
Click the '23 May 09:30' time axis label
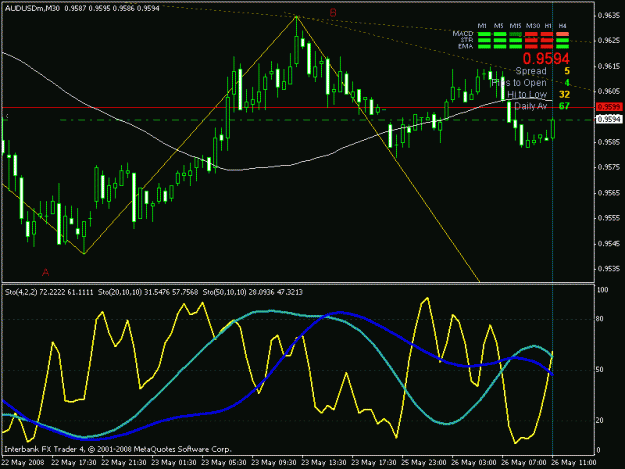tap(274, 463)
